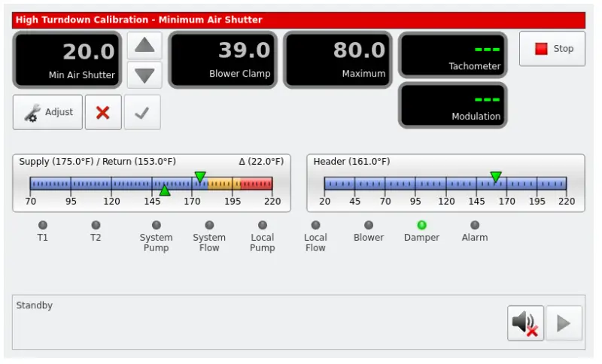
Task: Click the Local Pump indicator light
Action: click(x=263, y=225)
